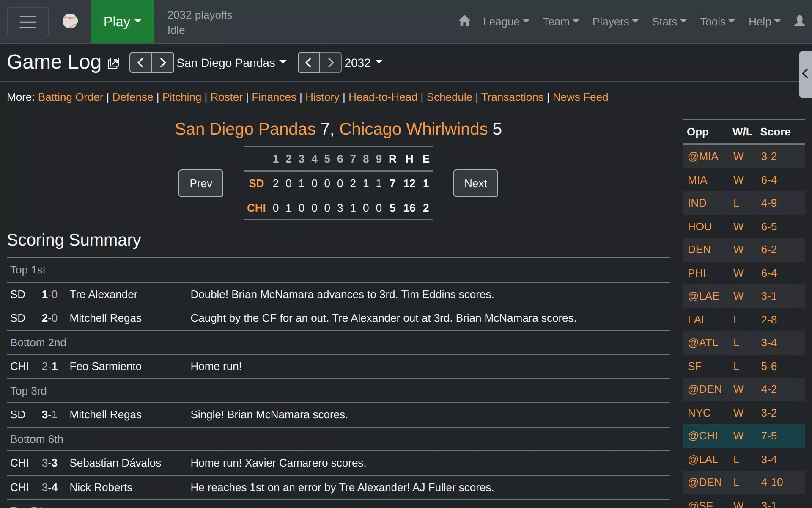Open the Transactions link
Screen dimensions: 812x508
click(x=512, y=97)
